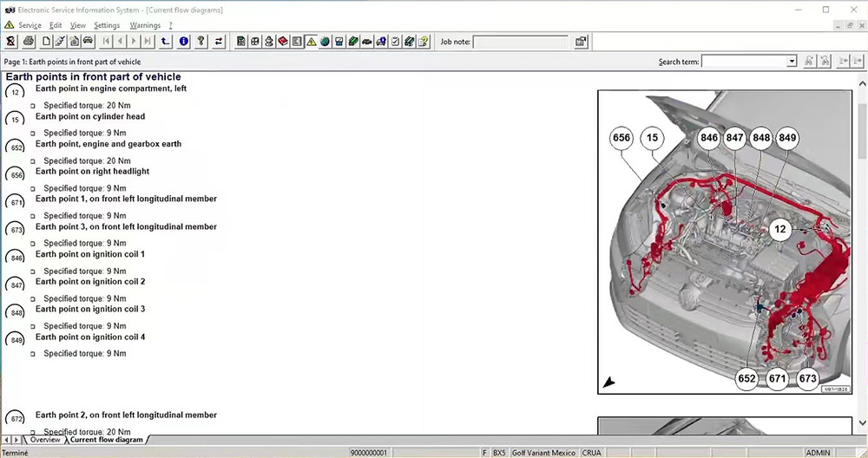
Task: Click 'Earth point on ignition coil 4'
Action: pyautogui.click(x=90, y=337)
